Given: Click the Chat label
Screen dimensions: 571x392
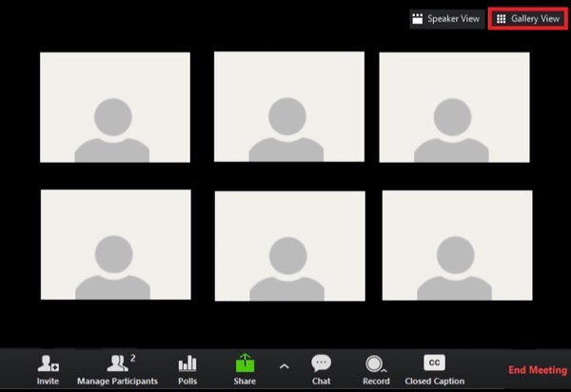Looking at the screenshot, I should [322, 382].
